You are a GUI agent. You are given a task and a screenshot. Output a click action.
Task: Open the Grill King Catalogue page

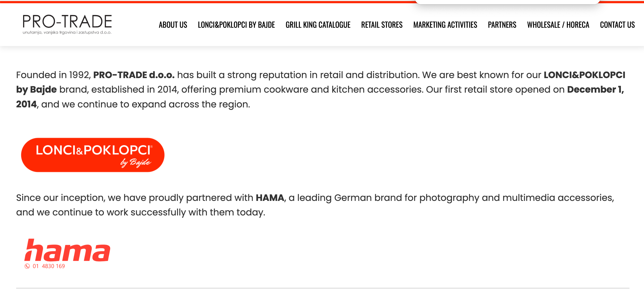click(318, 25)
